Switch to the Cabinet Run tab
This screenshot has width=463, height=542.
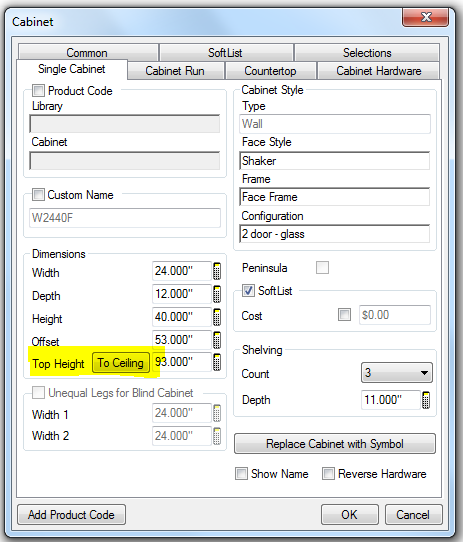click(x=175, y=71)
